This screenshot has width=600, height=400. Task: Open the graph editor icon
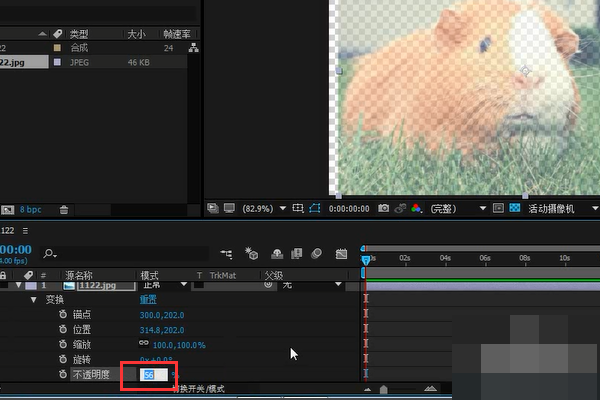pos(341,254)
